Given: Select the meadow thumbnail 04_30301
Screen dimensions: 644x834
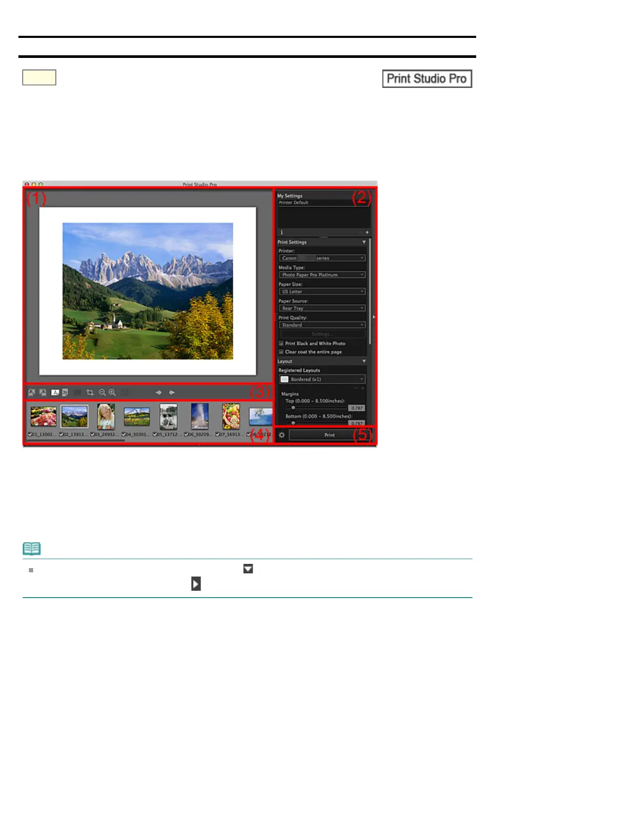Looking at the screenshot, I should [137, 416].
